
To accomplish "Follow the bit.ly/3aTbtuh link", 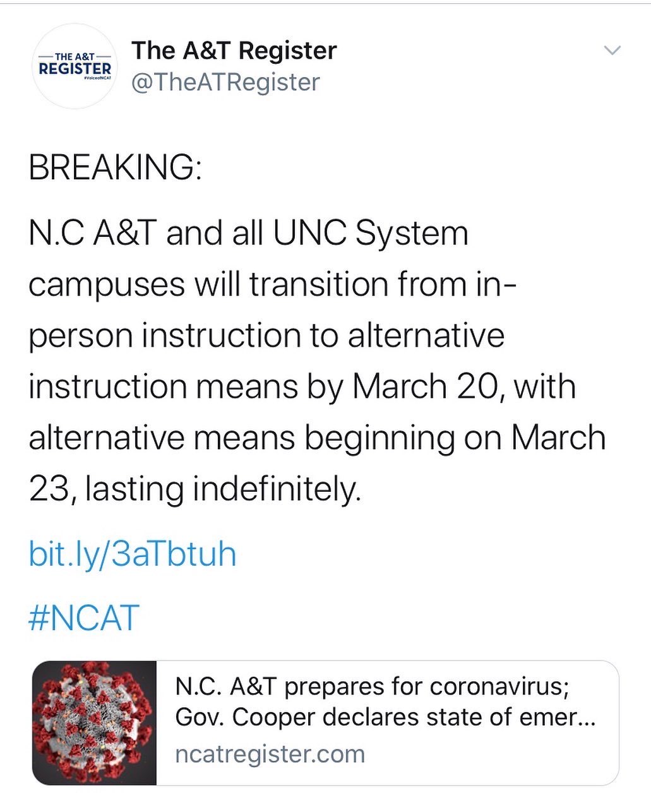I will pyautogui.click(x=133, y=554).
